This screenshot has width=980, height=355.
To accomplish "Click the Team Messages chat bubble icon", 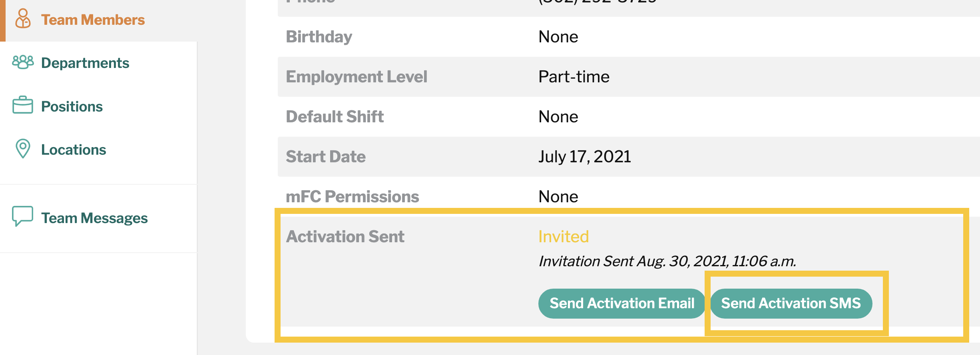I will pyautogui.click(x=23, y=216).
